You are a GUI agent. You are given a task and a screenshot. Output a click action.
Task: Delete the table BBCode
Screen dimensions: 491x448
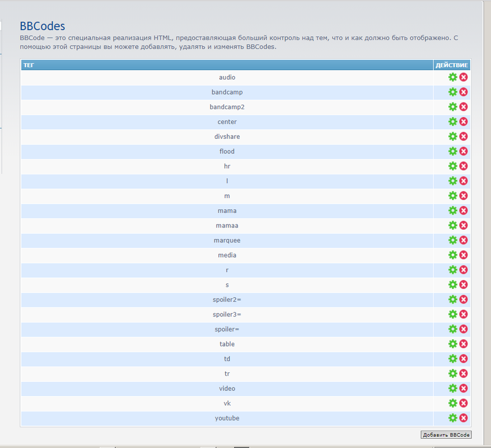click(x=464, y=344)
